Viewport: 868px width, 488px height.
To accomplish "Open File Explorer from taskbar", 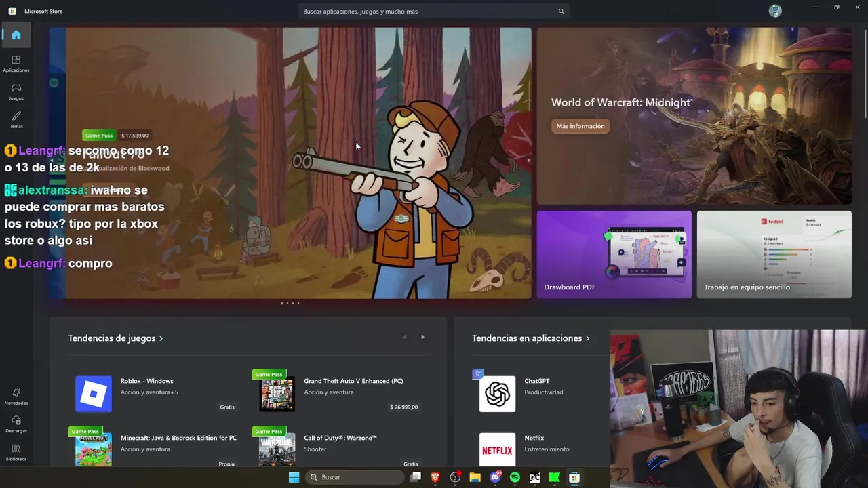I will (475, 477).
